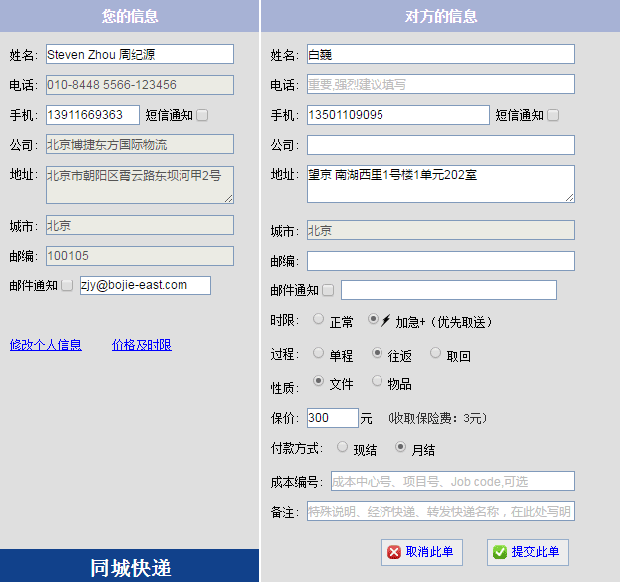Cancel the order with 取消此单
620x582 pixels.
click(x=422, y=552)
